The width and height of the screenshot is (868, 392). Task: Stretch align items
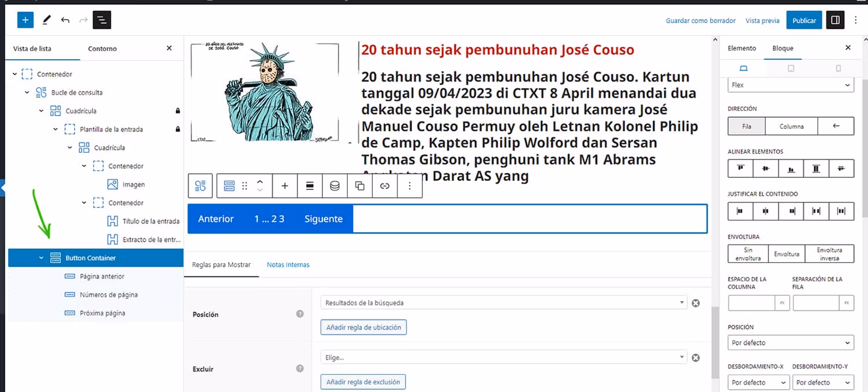tap(816, 168)
